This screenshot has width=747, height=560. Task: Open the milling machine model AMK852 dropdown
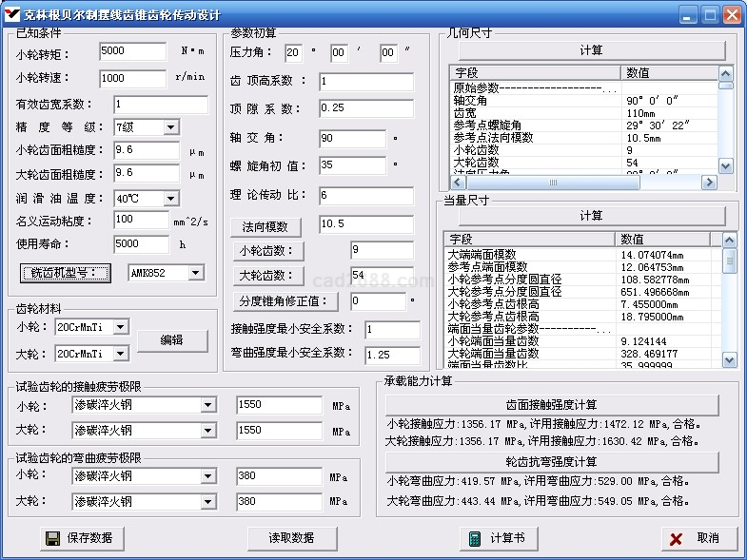coord(195,273)
